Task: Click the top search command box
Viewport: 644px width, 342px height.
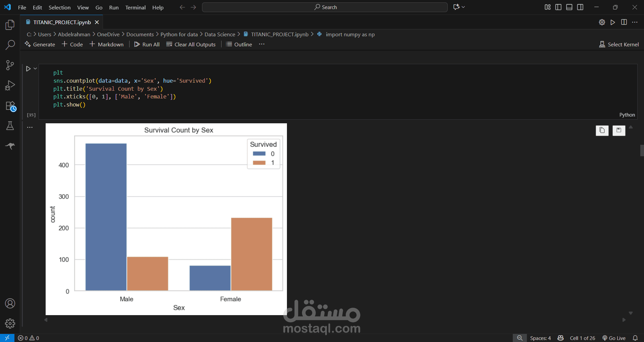Action: (x=325, y=7)
